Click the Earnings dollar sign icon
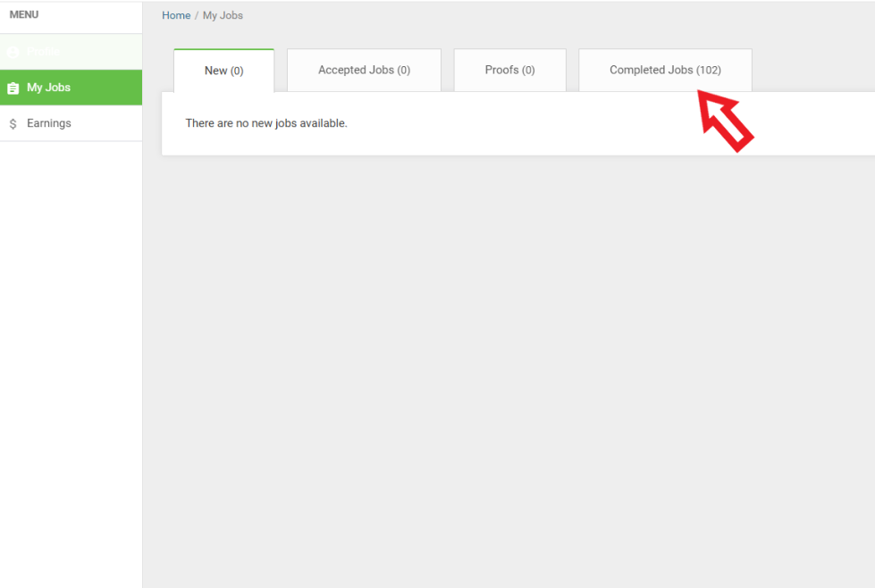 tap(13, 123)
